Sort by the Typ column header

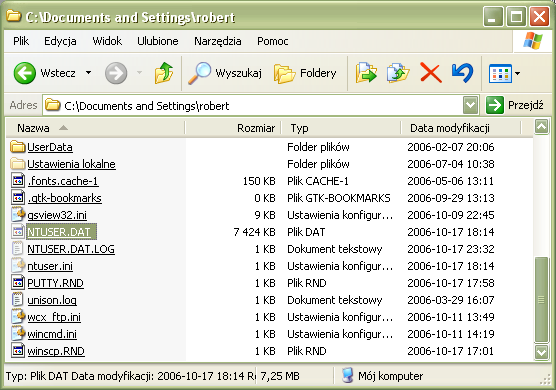click(x=341, y=128)
